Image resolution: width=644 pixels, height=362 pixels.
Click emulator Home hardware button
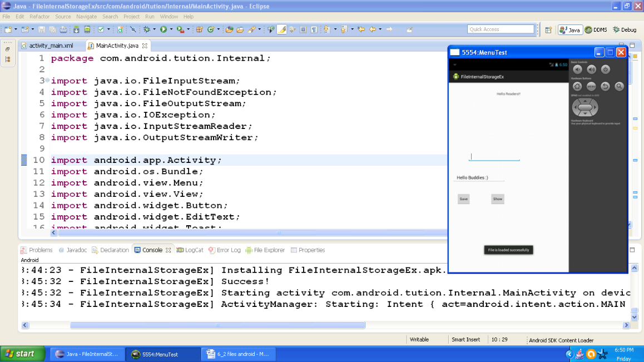[577, 86]
